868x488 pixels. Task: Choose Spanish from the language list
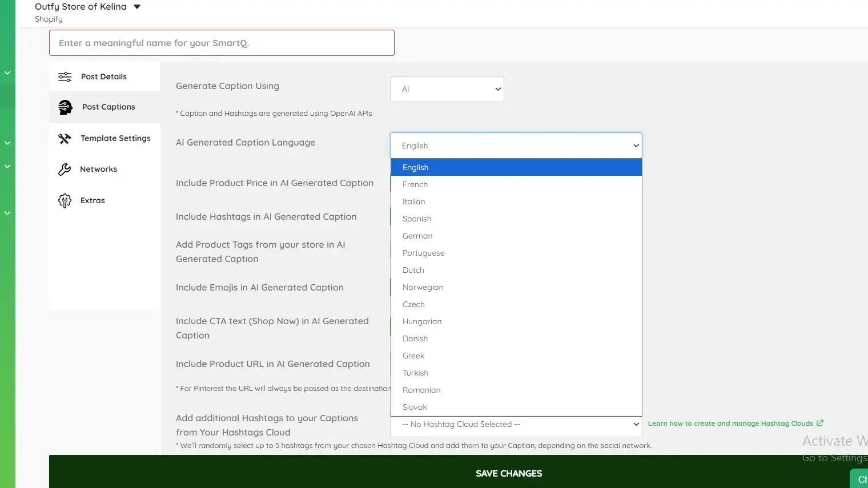(x=516, y=219)
